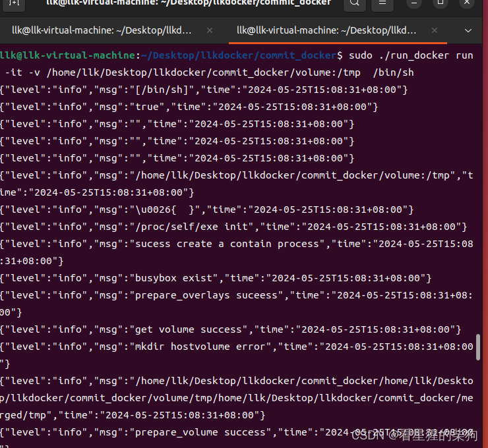Image resolution: width=488 pixels, height=448 pixels.
Task: Click the log line "get volume success"
Action: click(x=231, y=329)
